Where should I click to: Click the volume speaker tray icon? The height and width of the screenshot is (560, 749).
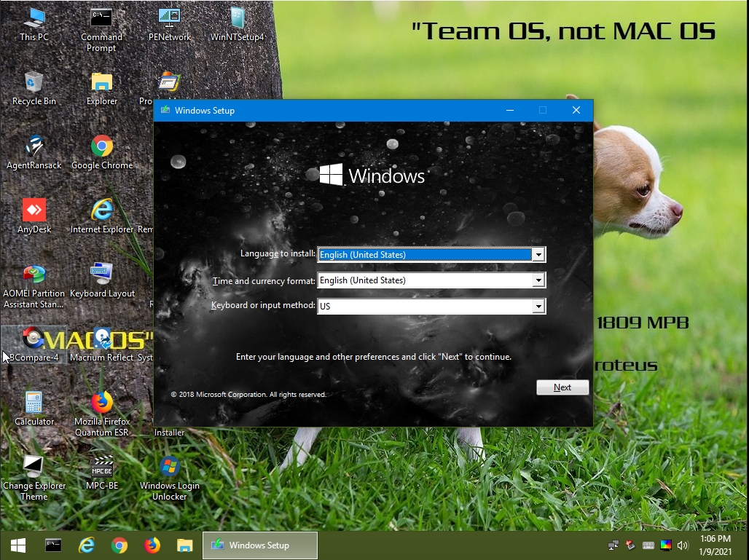coord(683,545)
